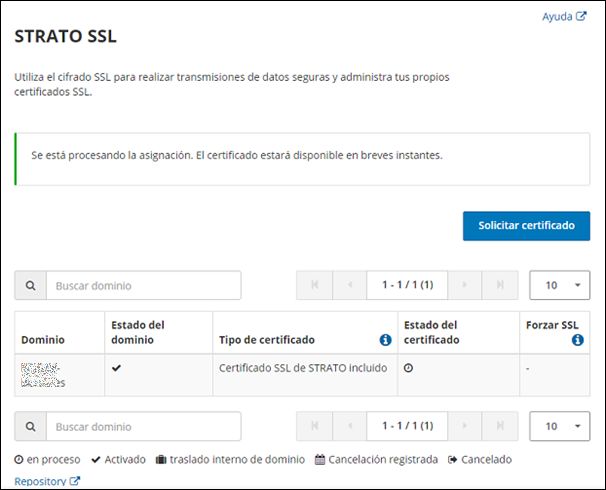This screenshot has height=490, width=606.
Task: Click the upper search magnifier icon
Action: click(x=31, y=286)
